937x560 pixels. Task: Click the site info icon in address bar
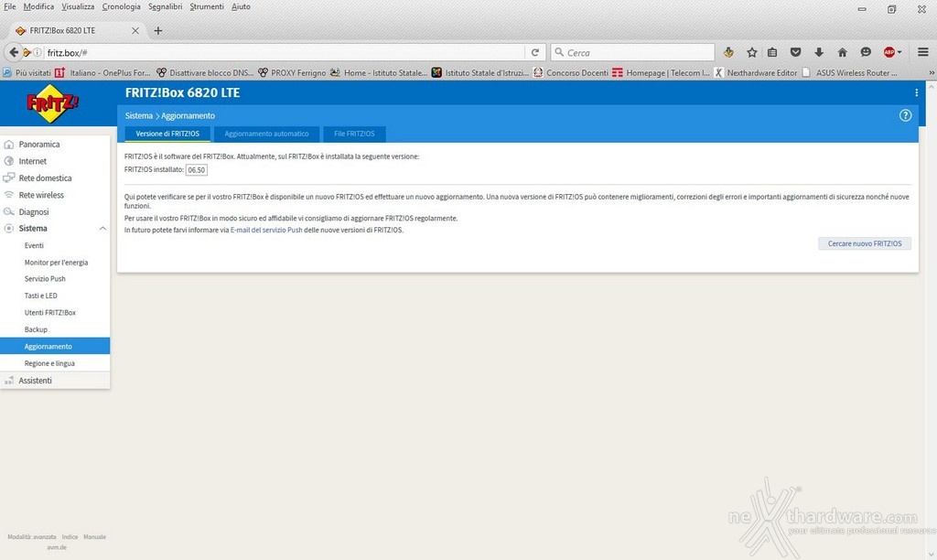37,52
